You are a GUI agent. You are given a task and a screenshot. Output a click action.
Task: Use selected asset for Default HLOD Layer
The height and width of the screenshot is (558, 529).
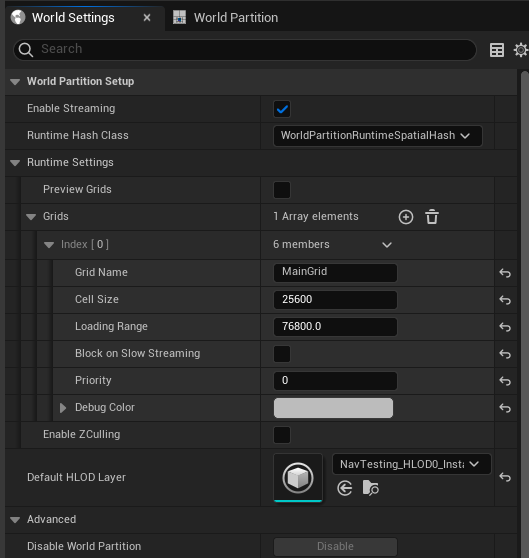[344, 488]
